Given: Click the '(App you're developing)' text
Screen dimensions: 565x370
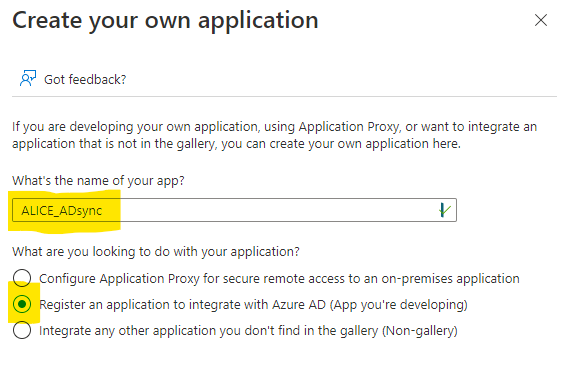Looking at the screenshot, I should click(399, 305).
